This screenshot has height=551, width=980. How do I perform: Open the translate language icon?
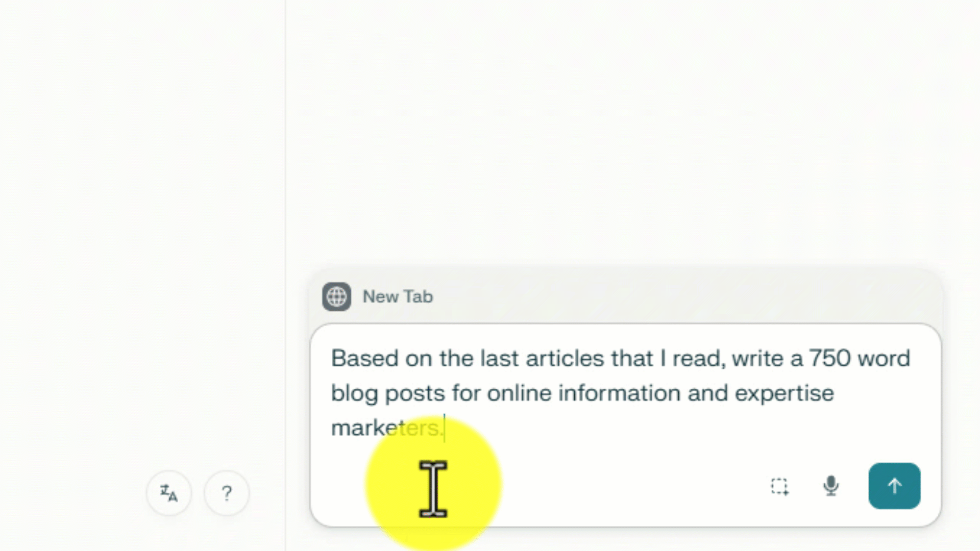(x=169, y=493)
